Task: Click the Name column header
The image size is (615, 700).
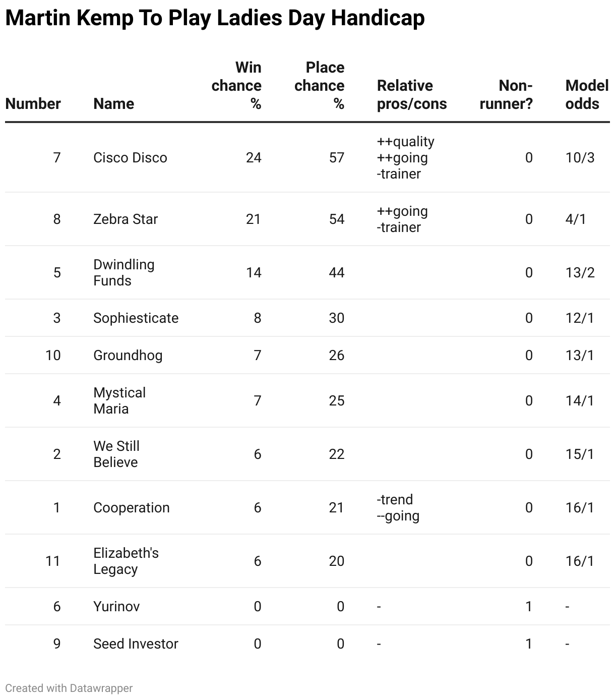Action: pyautogui.click(x=113, y=103)
